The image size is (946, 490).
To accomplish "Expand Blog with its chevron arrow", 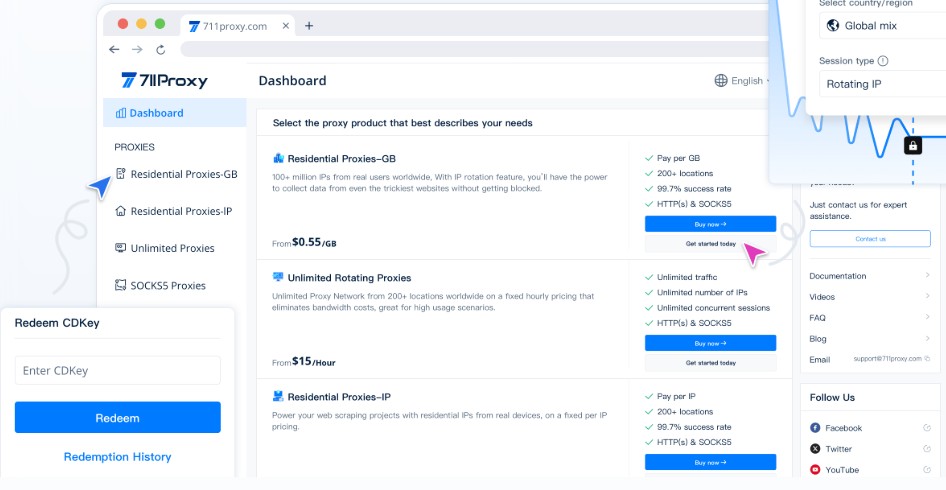I will (x=927, y=338).
